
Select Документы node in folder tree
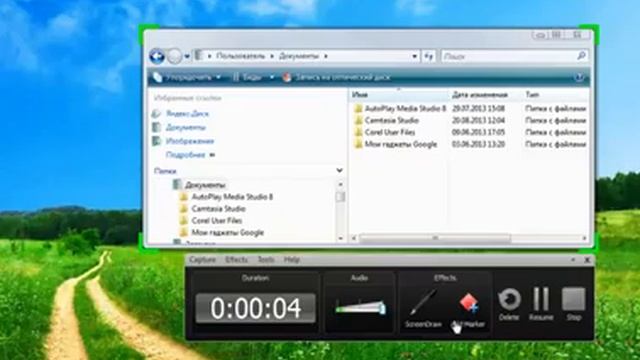(205, 184)
